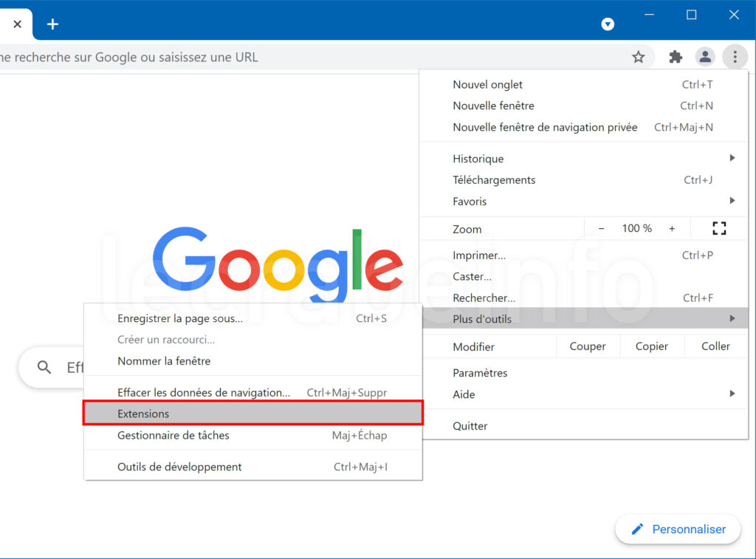Choose Nouvelle fenêtre menu entry
Viewport: 756px width, 559px height.
pos(584,106)
